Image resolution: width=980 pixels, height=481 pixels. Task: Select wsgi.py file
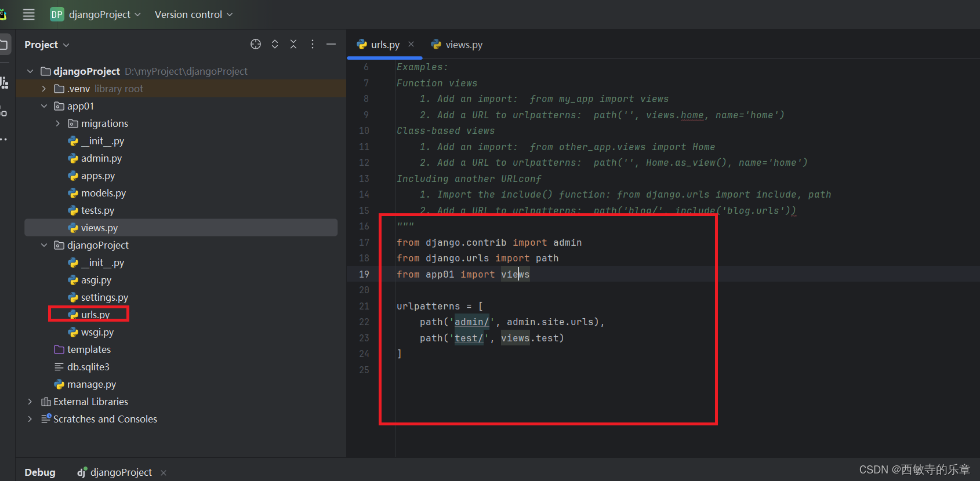pos(97,332)
